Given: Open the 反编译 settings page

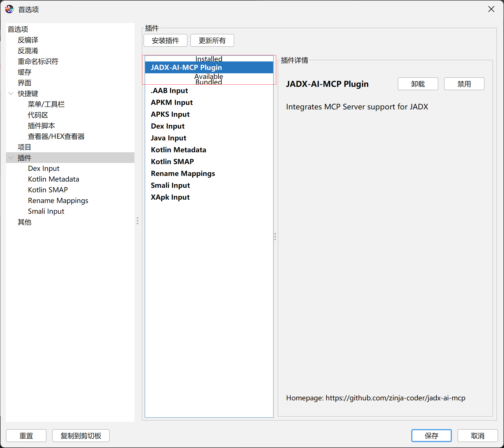Looking at the screenshot, I should 28,40.
